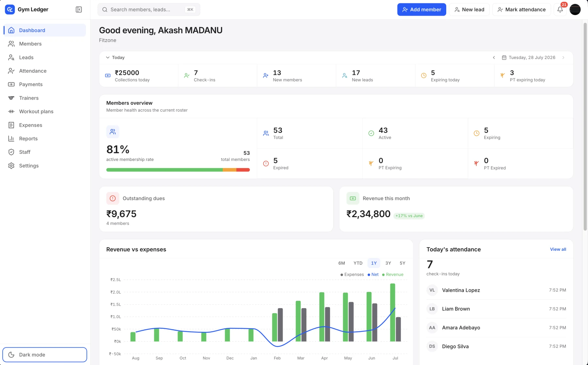Image resolution: width=588 pixels, height=365 pixels.
Task: Click the Expiring today clock icon
Action: pos(424,75)
